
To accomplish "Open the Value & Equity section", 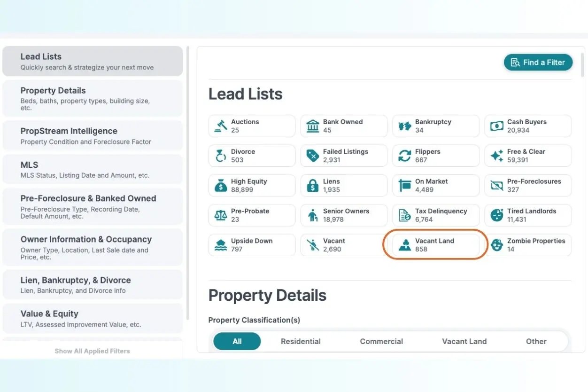I will coord(92,318).
